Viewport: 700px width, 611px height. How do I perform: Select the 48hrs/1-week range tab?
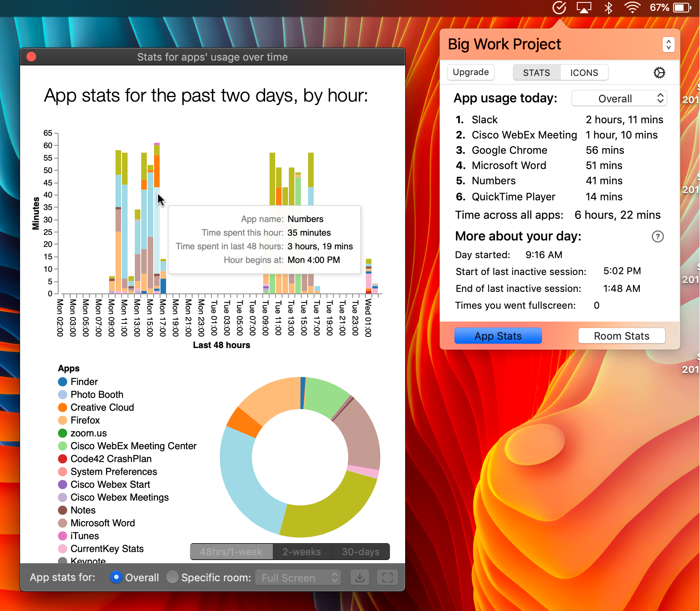pyautogui.click(x=231, y=552)
